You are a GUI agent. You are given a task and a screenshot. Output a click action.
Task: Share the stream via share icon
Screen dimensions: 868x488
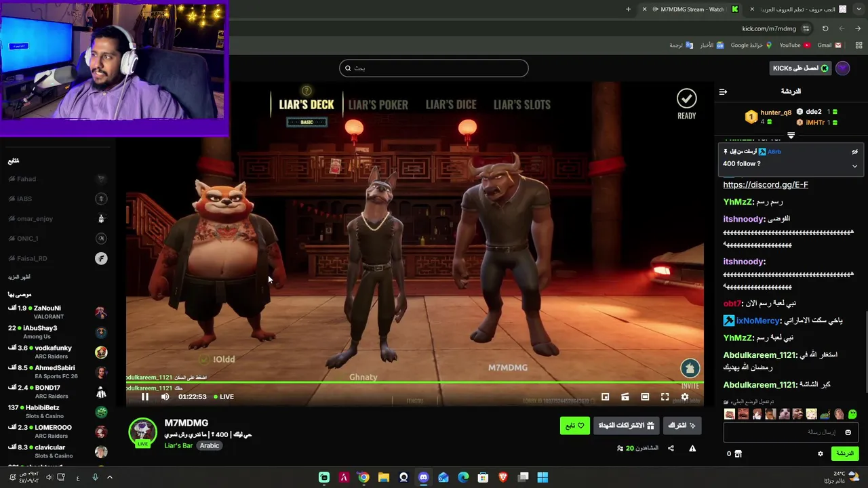point(671,448)
